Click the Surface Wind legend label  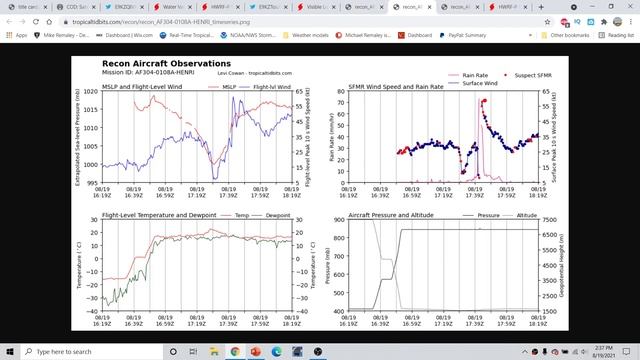pyautogui.click(x=480, y=83)
